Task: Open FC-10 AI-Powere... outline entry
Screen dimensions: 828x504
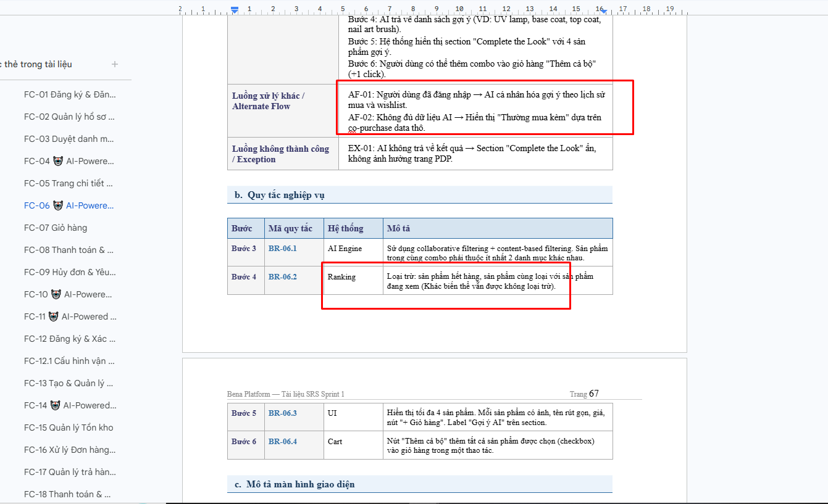Action: point(69,294)
